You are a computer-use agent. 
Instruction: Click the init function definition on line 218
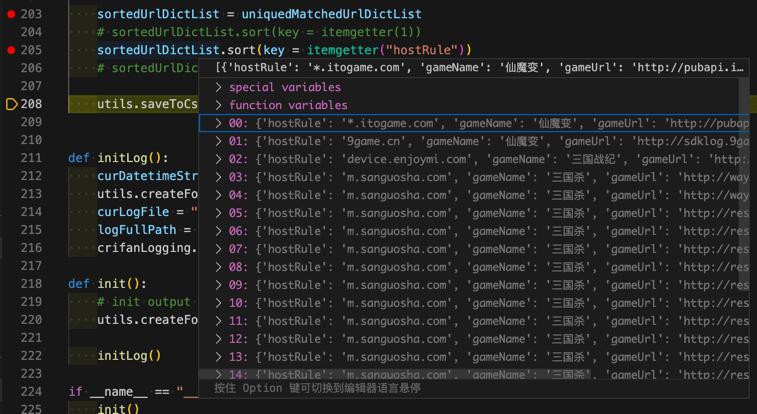[x=114, y=284]
